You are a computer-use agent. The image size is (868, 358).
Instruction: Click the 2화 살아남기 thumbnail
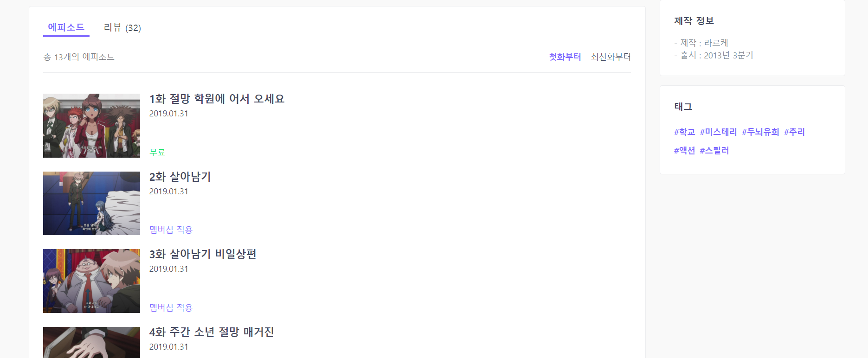click(x=91, y=203)
